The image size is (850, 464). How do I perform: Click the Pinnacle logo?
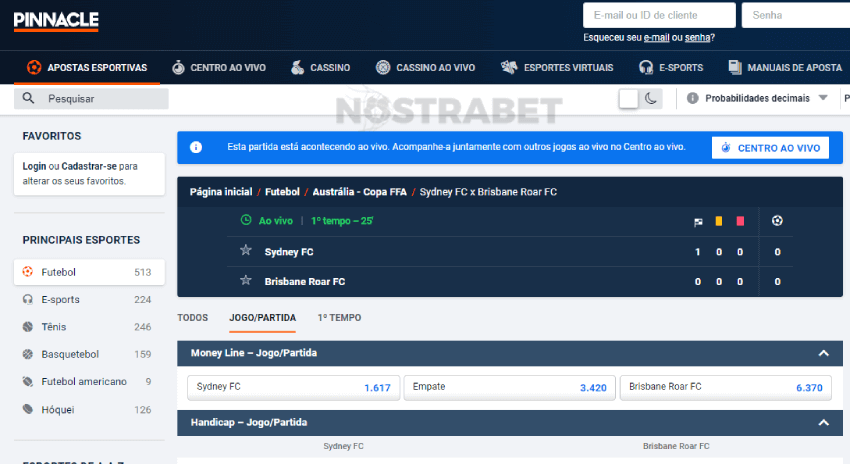(56, 21)
